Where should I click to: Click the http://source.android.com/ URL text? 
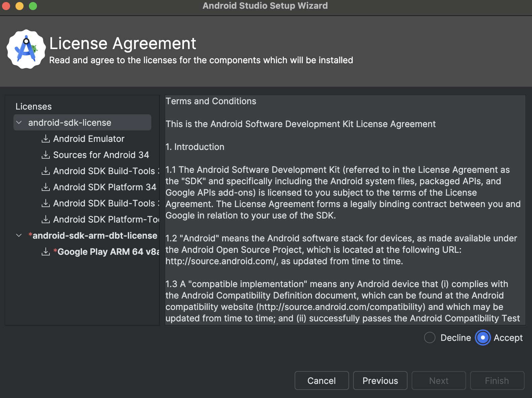[222, 261]
